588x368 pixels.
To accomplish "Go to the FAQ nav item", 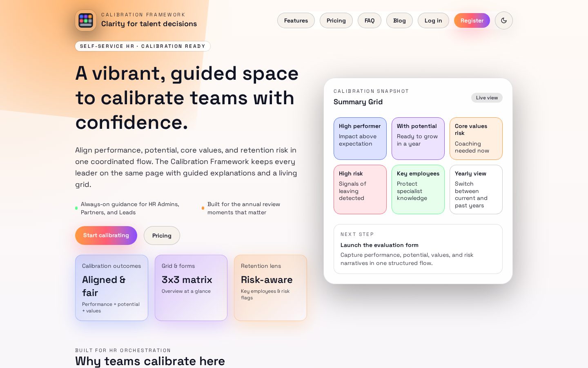I will click(370, 20).
